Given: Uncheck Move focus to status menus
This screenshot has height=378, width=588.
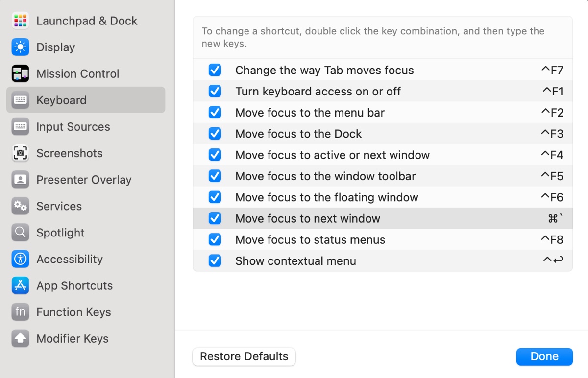Looking at the screenshot, I should pyautogui.click(x=215, y=239).
